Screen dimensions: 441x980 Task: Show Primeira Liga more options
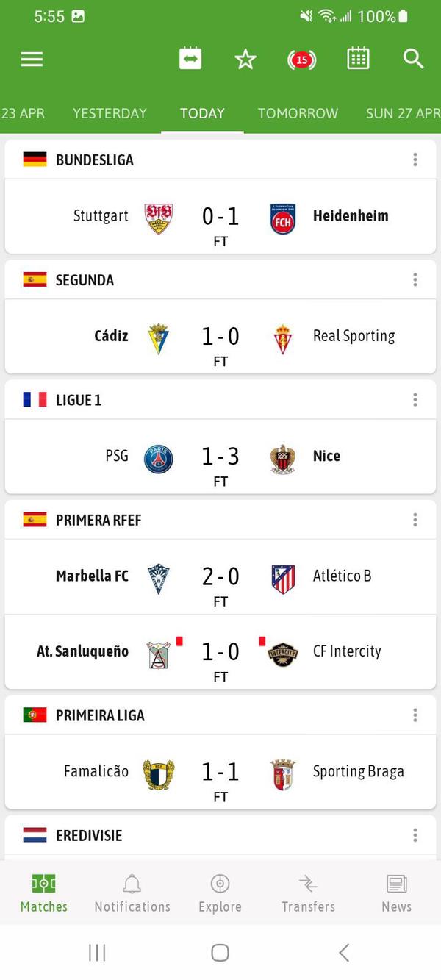click(415, 715)
